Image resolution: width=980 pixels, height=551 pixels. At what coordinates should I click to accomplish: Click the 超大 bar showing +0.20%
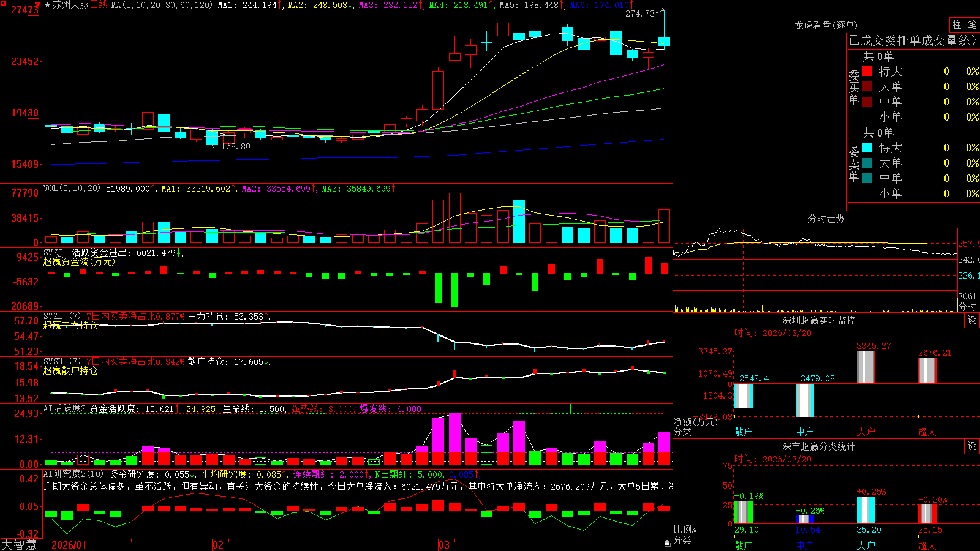pyautogui.click(x=927, y=514)
